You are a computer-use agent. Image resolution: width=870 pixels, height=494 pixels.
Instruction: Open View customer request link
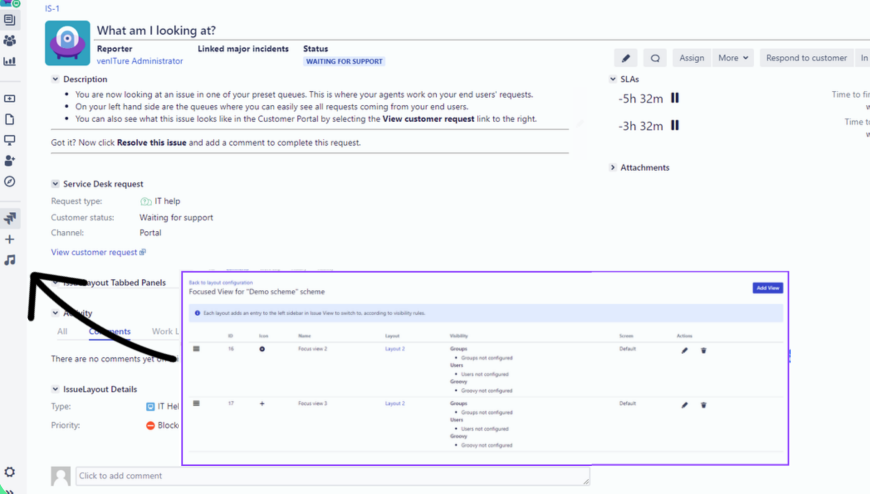(x=98, y=252)
